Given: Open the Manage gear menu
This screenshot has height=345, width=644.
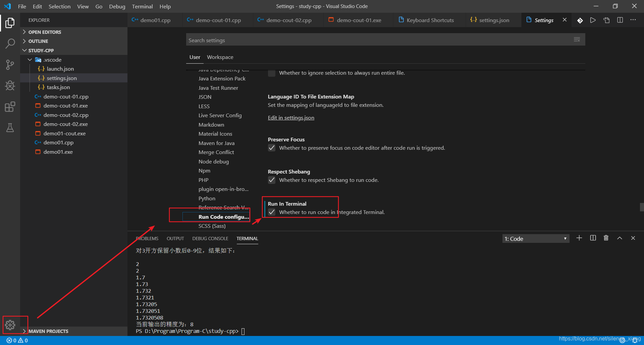Looking at the screenshot, I should coord(10,325).
